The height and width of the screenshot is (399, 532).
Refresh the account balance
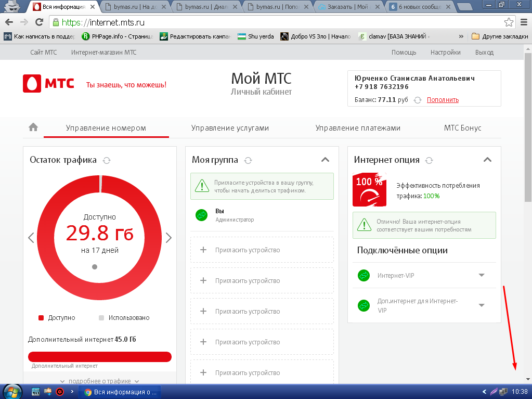(x=418, y=100)
